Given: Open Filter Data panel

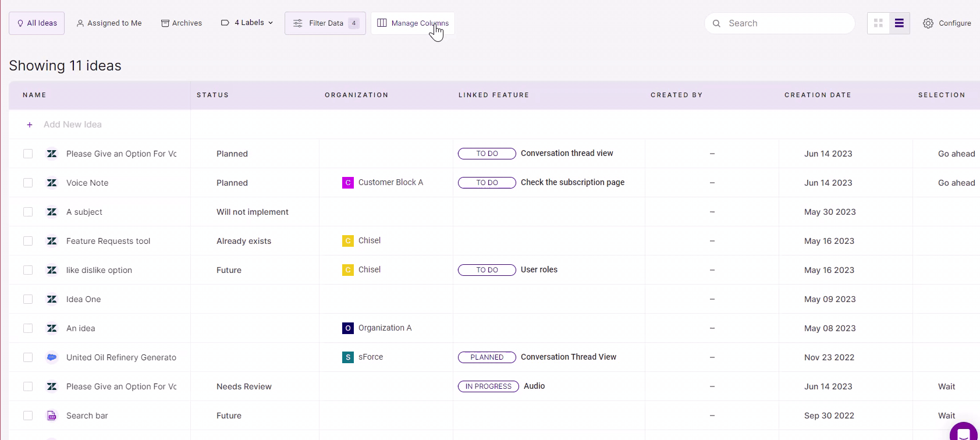Looking at the screenshot, I should [325, 23].
